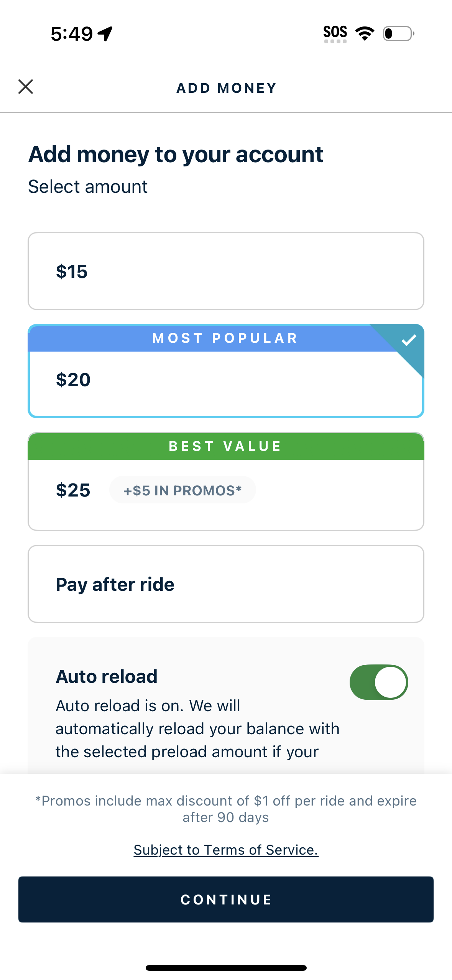
Task: Choose the Pay after ride option
Action: point(226,584)
